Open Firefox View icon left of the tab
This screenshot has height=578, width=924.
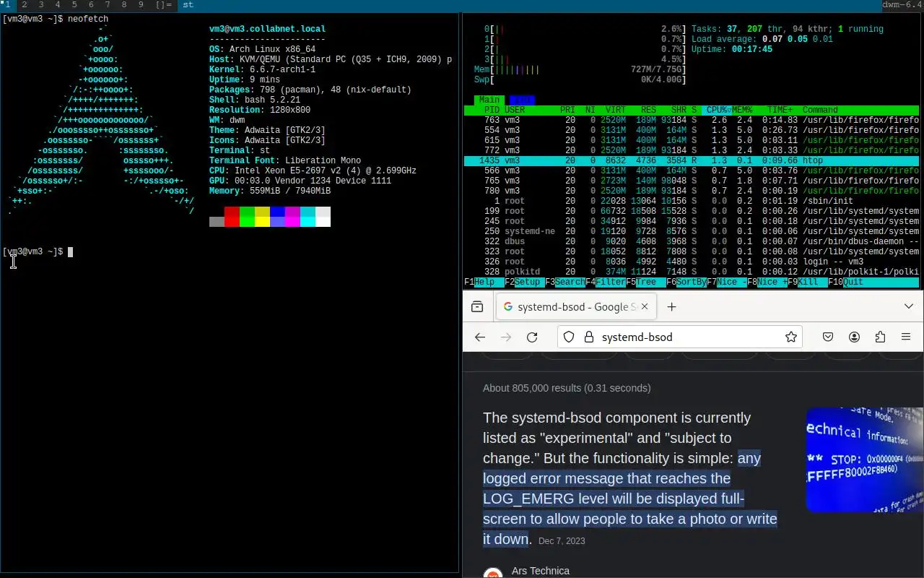pyautogui.click(x=477, y=307)
